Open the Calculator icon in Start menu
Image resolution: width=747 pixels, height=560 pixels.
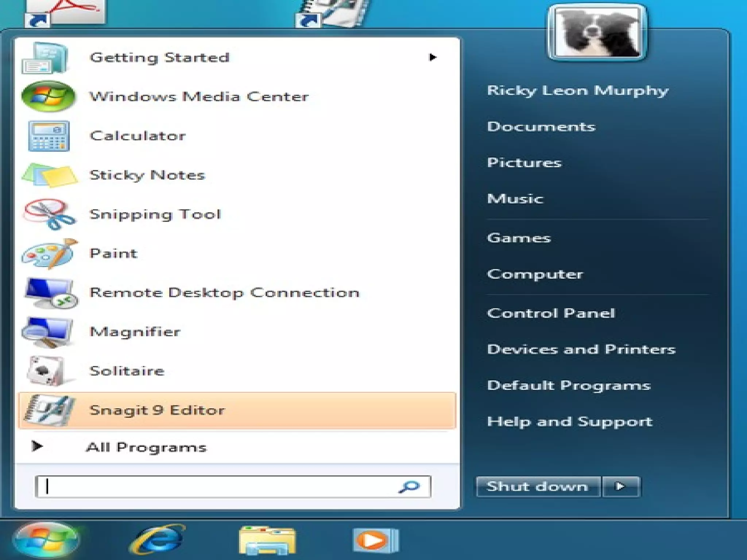pos(49,136)
